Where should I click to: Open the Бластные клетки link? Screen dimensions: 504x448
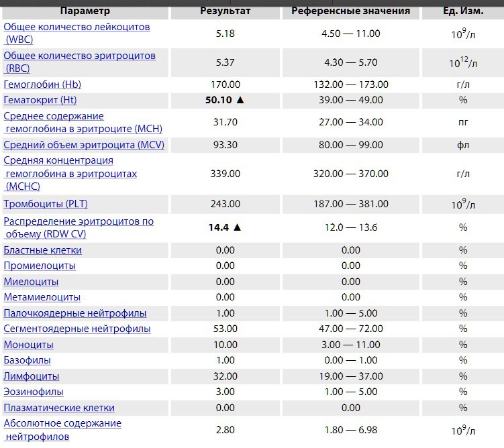[43, 250]
